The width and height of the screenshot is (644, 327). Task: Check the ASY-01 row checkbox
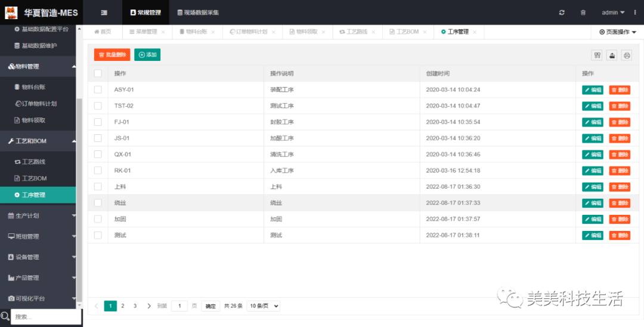[x=98, y=90]
